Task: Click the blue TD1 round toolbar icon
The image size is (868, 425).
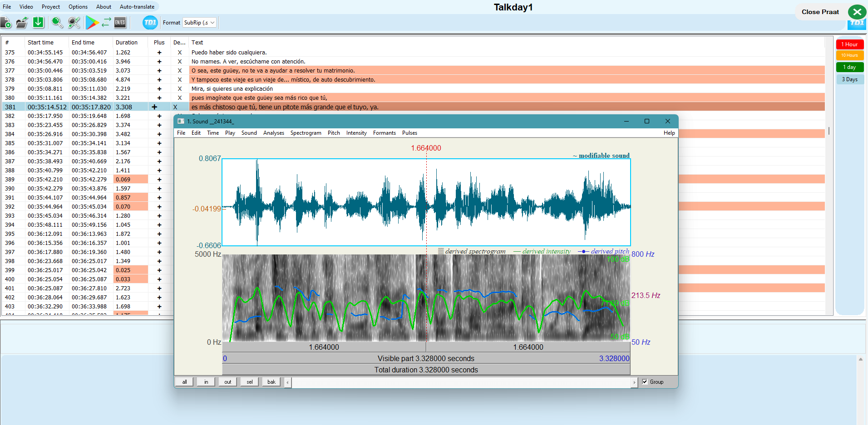Action: pyautogui.click(x=150, y=22)
